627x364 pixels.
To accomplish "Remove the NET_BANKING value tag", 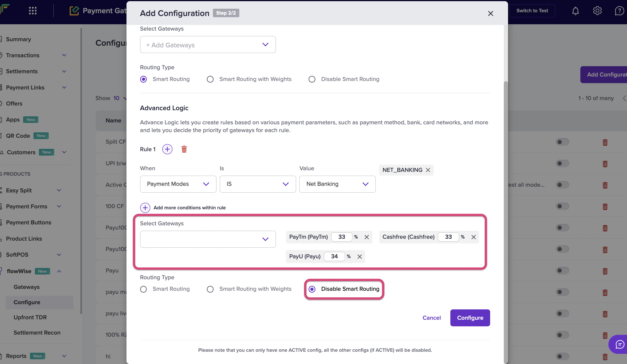I will tap(428, 170).
